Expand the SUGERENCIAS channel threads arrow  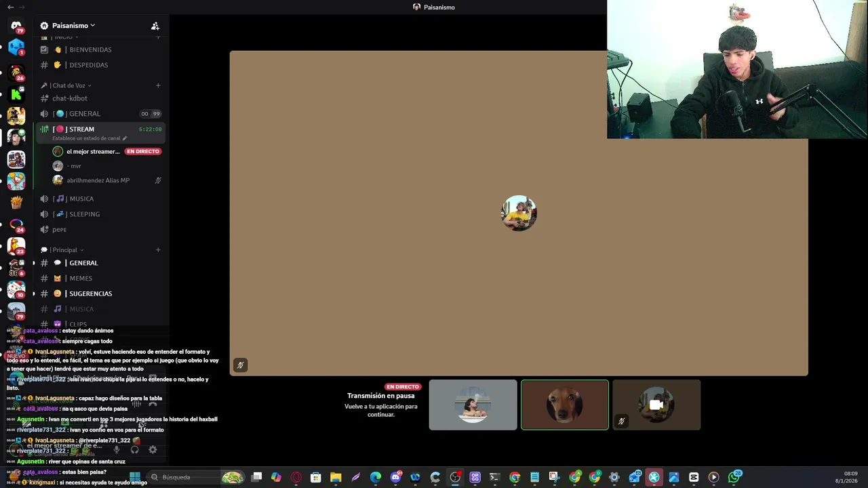click(34, 293)
